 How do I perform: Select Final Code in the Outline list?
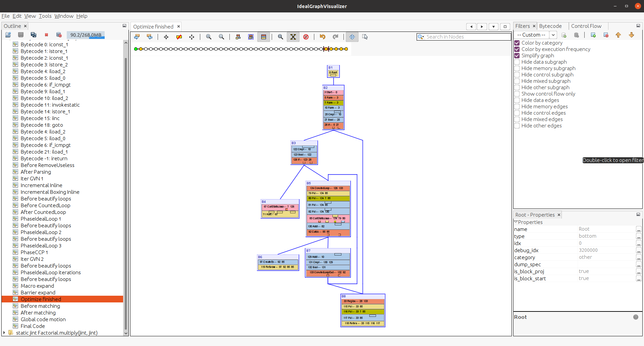(33, 326)
